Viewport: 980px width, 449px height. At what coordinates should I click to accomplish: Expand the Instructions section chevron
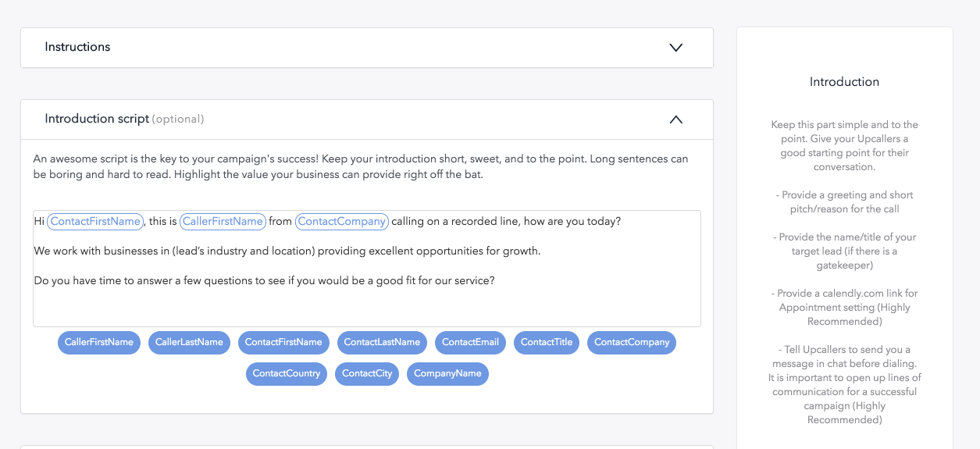(x=676, y=48)
